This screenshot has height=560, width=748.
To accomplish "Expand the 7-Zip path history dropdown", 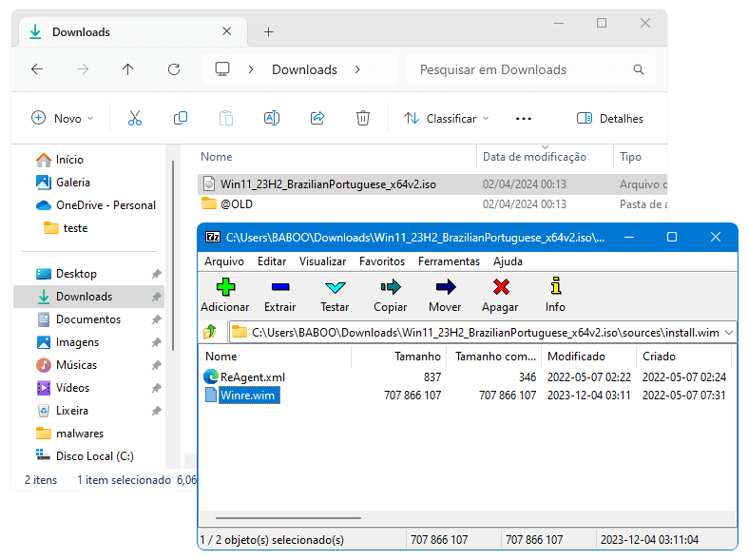I will tap(728, 333).
